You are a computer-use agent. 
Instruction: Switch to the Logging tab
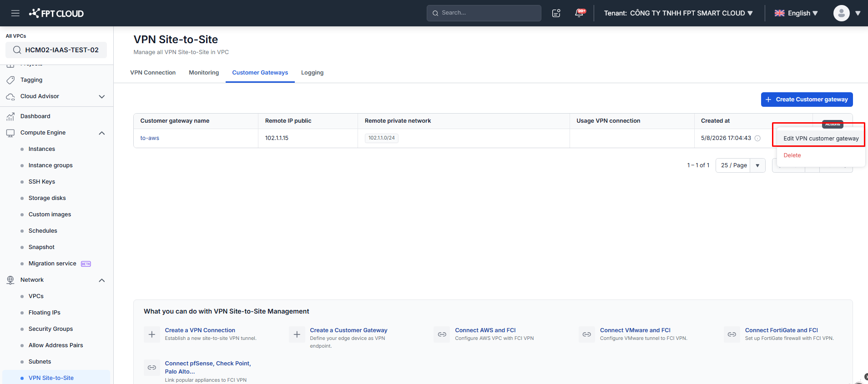point(313,73)
